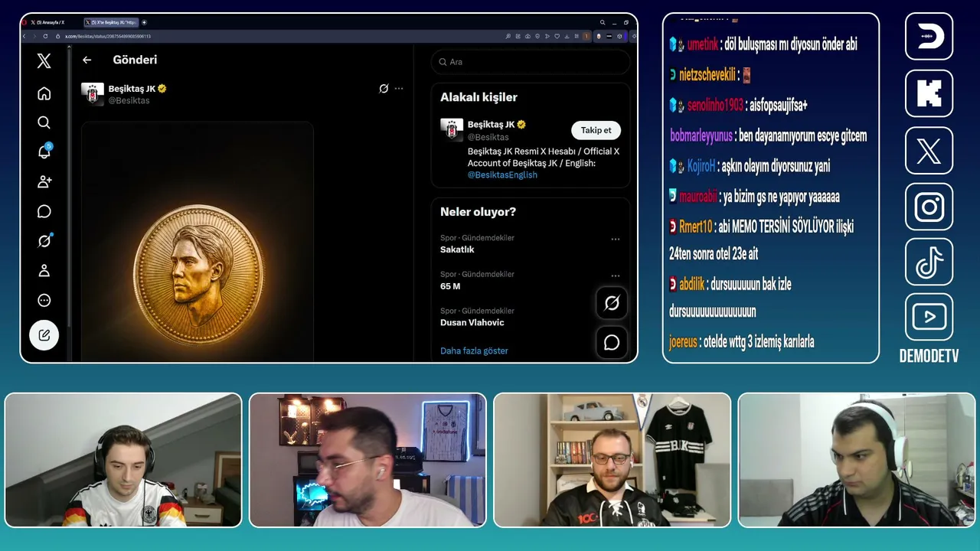
Task: Click Daha fazla göster link
Action: click(x=474, y=350)
